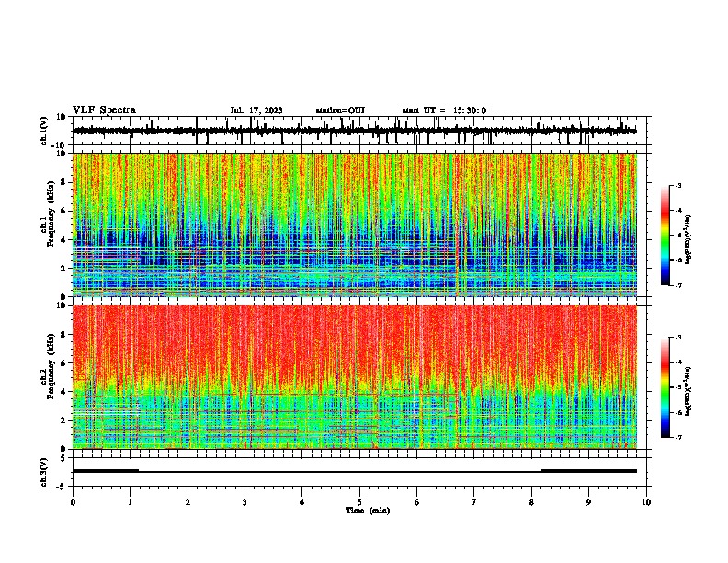Click the time axis tick label "7"
728x563 pixels.
tap(474, 502)
